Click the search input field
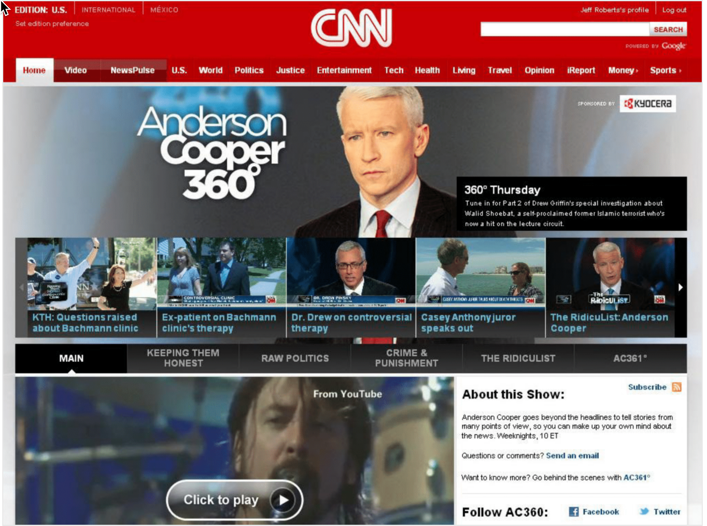 click(565, 29)
